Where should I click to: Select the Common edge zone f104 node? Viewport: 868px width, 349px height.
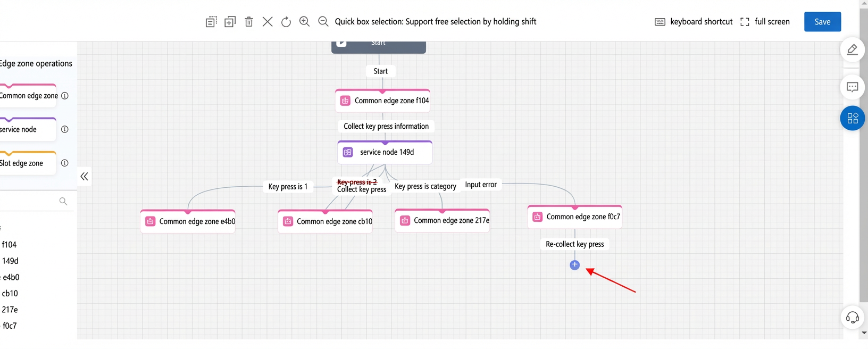click(382, 101)
